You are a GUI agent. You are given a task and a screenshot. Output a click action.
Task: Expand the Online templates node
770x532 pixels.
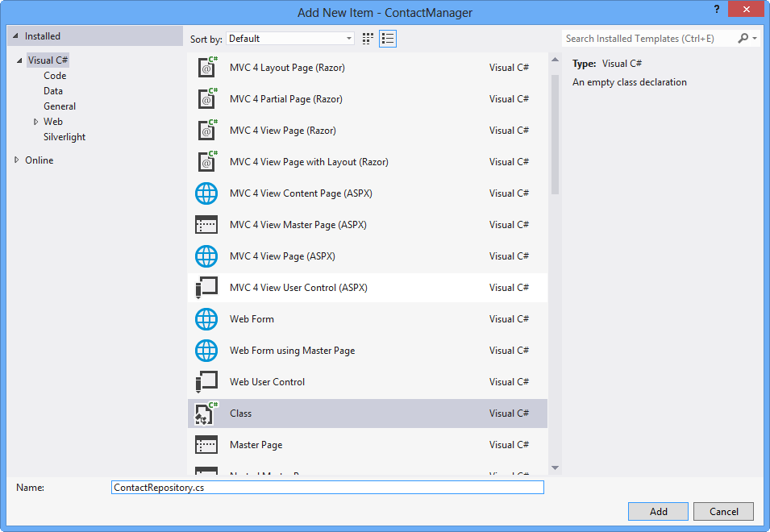pos(16,160)
